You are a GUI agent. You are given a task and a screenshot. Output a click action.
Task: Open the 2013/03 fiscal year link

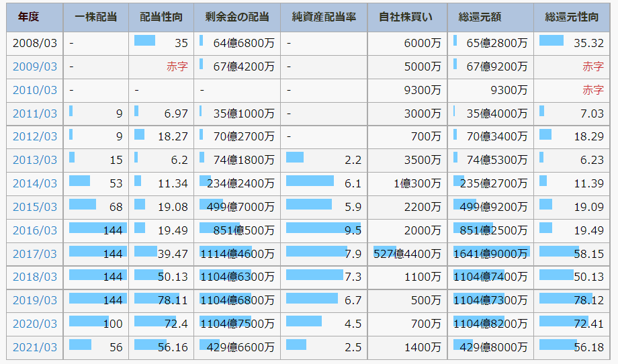[35, 161]
